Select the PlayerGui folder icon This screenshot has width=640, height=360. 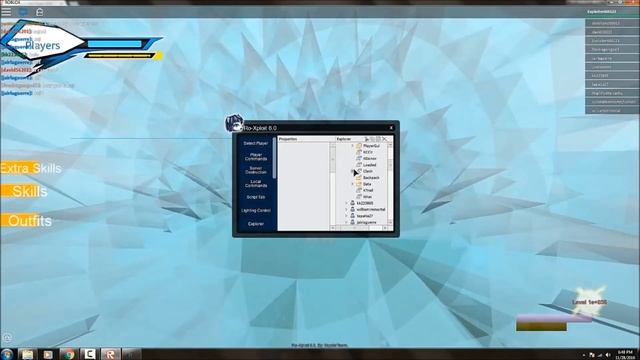[x=359, y=145]
